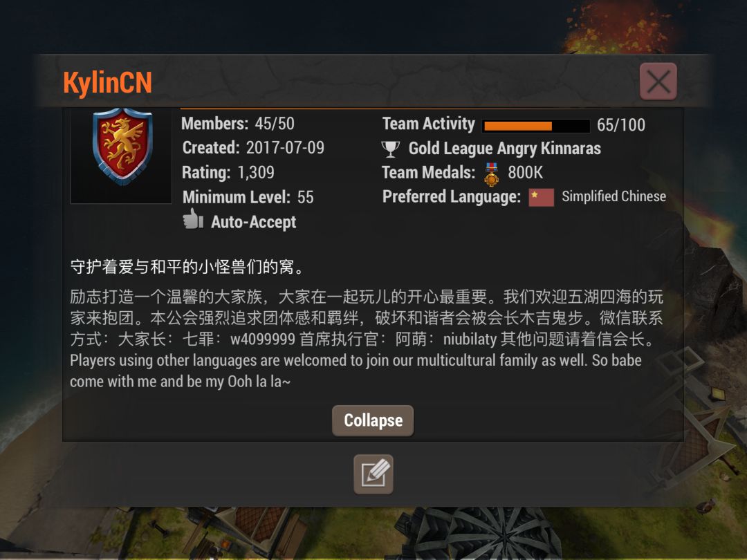Close the KylinCN team info dialog
This screenshot has width=747, height=560.
(x=658, y=82)
